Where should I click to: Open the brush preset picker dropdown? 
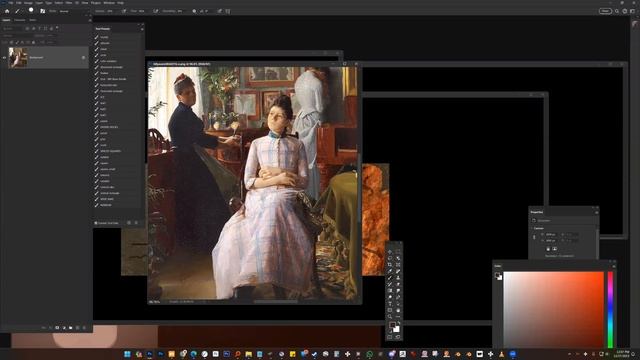pos(32,11)
